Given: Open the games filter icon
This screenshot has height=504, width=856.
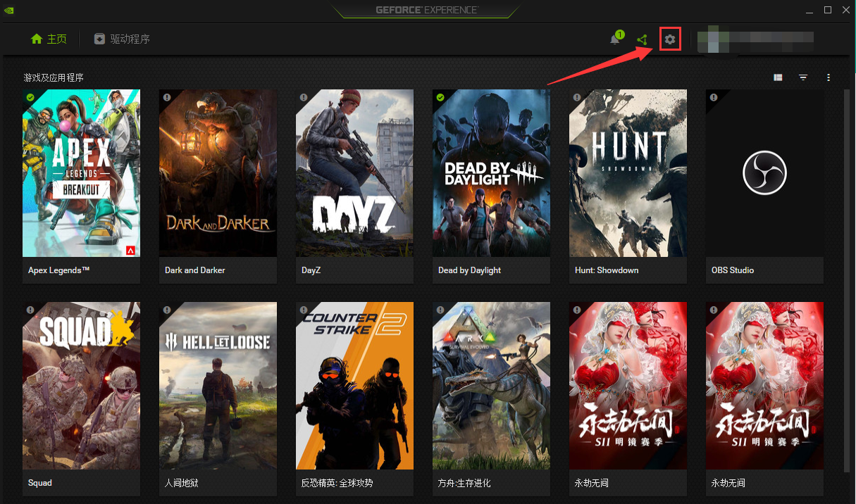Looking at the screenshot, I should (803, 77).
